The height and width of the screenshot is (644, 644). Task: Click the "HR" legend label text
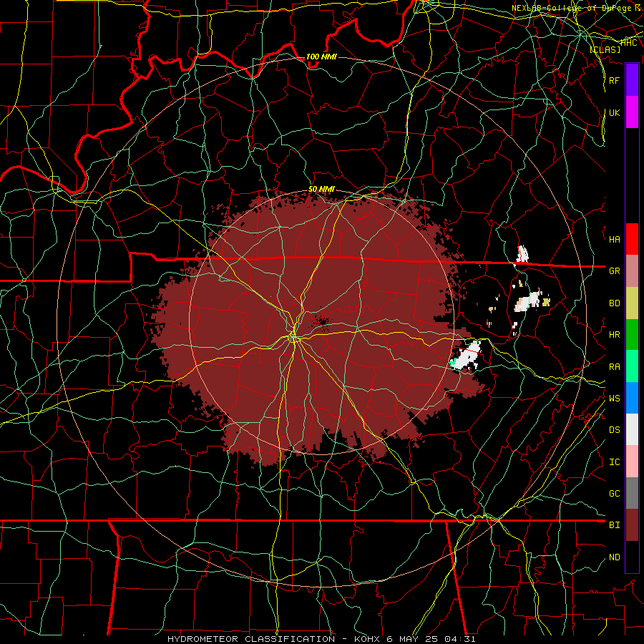(x=614, y=335)
